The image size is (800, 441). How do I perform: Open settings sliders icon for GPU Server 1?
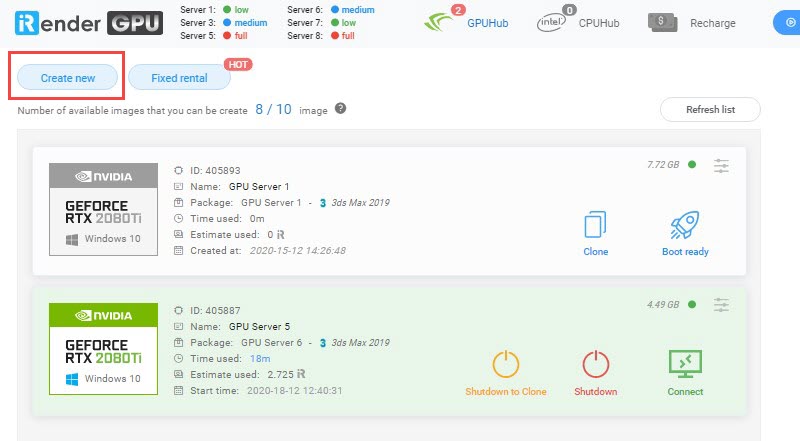721,165
